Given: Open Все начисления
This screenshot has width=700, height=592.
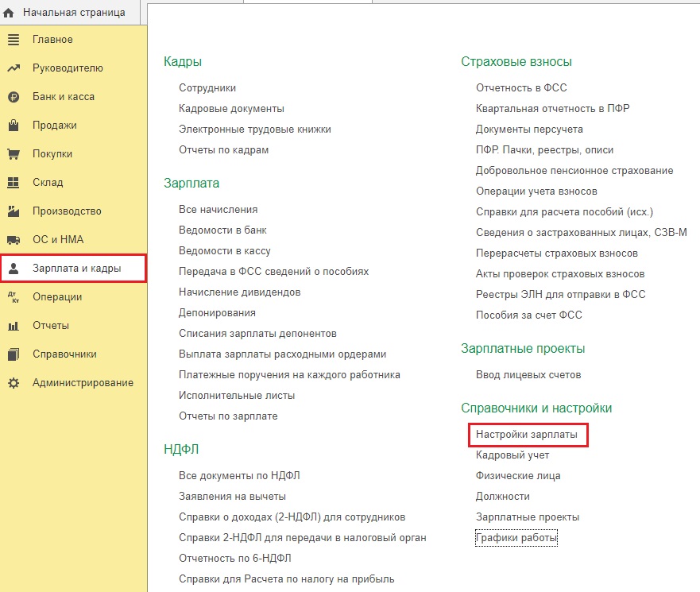Looking at the screenshot, I should tap(218, 210).
